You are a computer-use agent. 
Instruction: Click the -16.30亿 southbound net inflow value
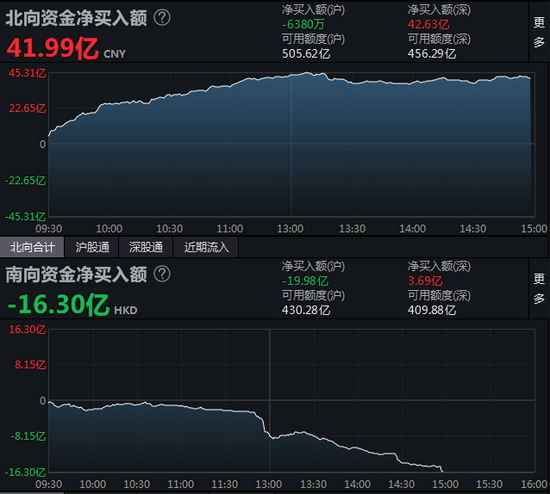click(x=59, y=304)
